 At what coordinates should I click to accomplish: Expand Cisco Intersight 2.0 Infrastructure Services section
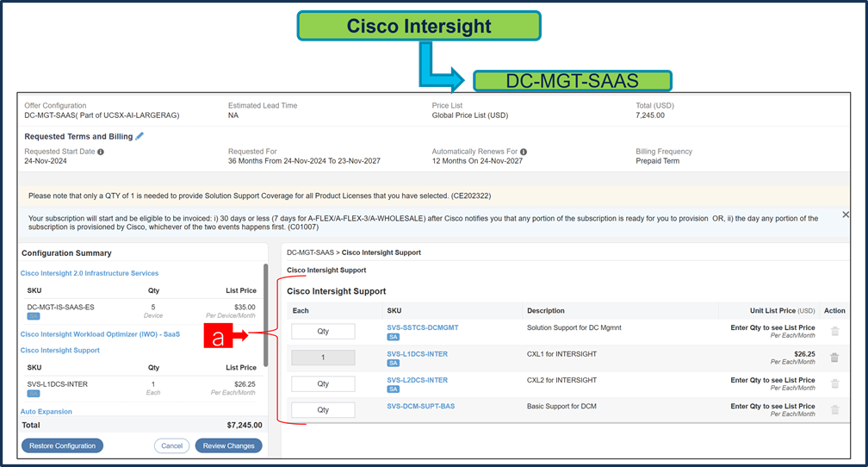[x=90, y=273]
